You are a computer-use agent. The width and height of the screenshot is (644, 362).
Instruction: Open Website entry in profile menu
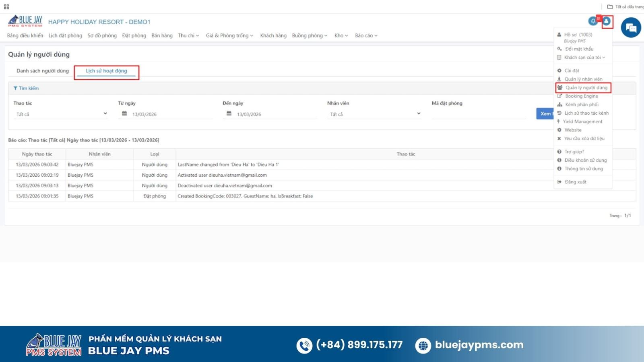point(573,130)
